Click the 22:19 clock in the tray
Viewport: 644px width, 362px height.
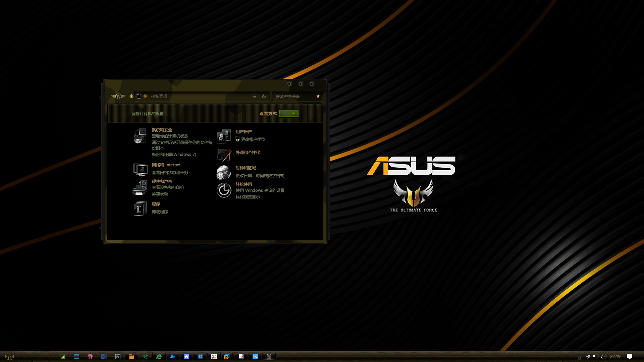(615, 357)
